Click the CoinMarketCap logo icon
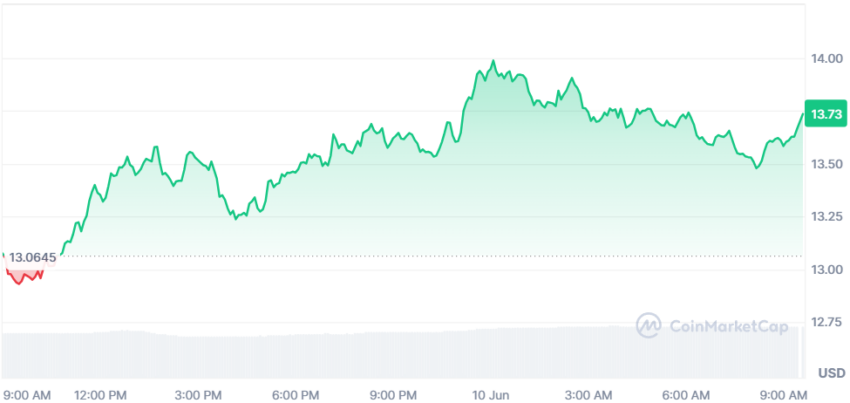 point(649,325)
